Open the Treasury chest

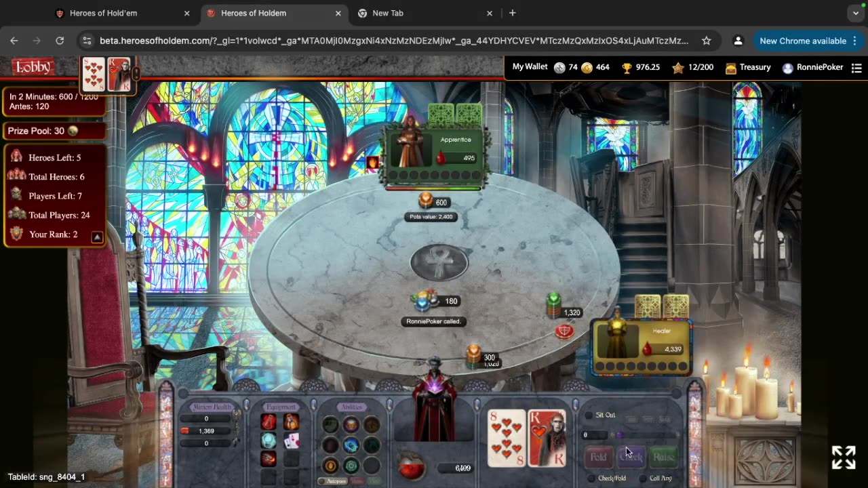click(748, 68)
